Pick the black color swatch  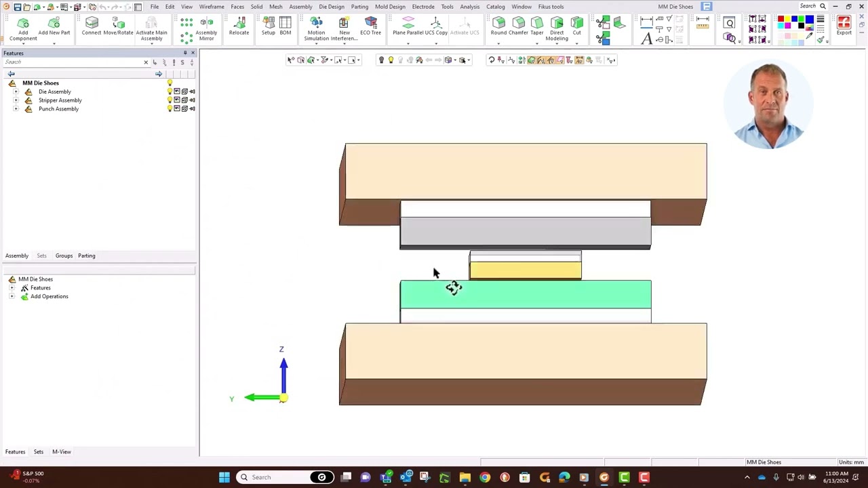[x=801, y=26]
